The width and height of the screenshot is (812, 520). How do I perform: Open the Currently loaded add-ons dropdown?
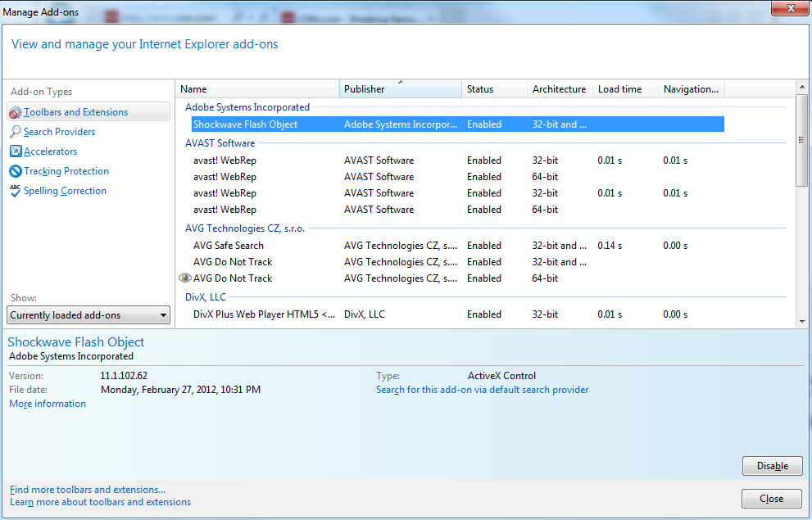pyautogui.click(x=88, y=315)
